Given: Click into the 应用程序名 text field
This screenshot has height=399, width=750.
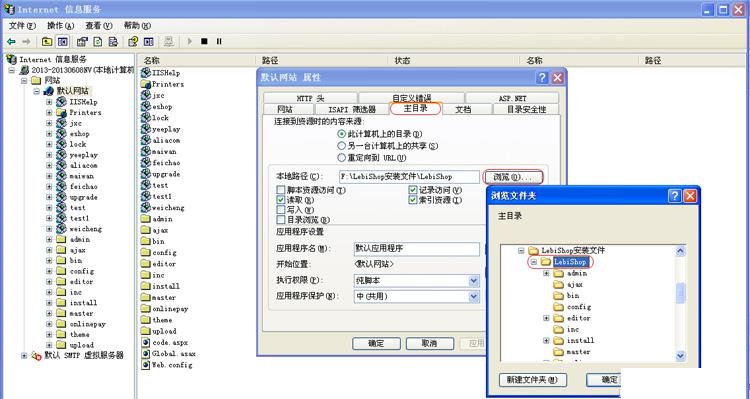Looking at the screenshot, I should coord(416,249).
